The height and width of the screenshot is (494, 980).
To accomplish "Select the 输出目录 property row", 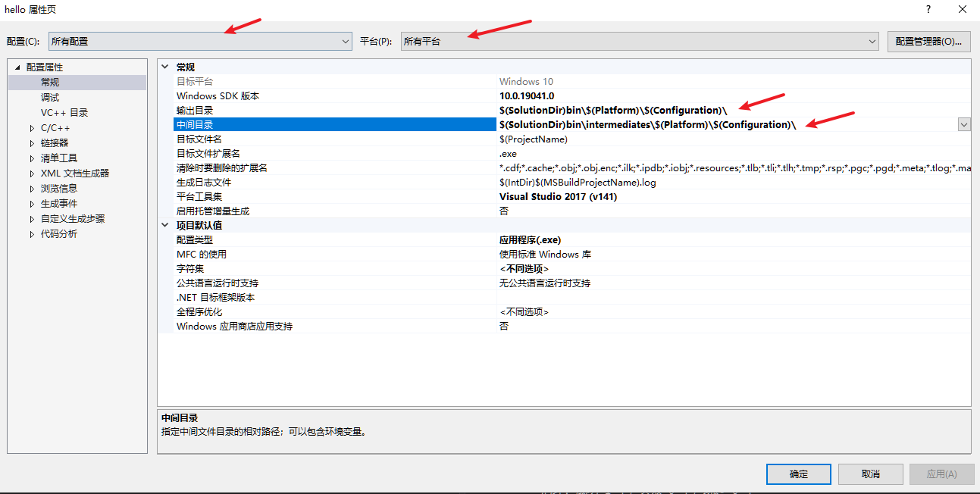I will tap(572, 110).
